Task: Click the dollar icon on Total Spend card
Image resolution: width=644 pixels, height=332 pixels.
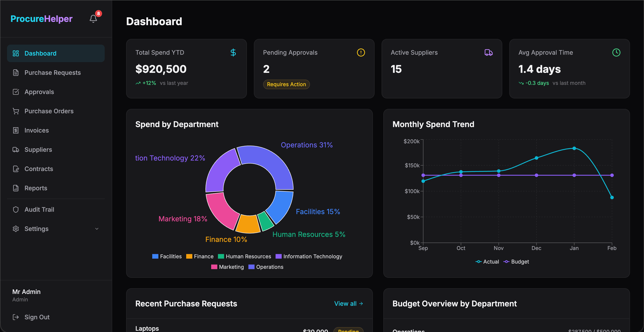Action: tap(233, 52)
